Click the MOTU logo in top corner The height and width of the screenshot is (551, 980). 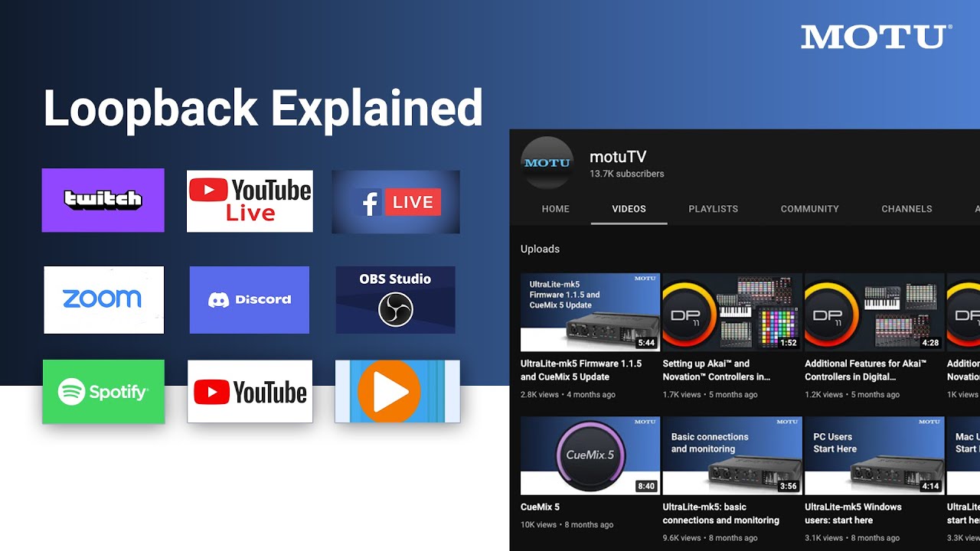[x=877, y=37]
